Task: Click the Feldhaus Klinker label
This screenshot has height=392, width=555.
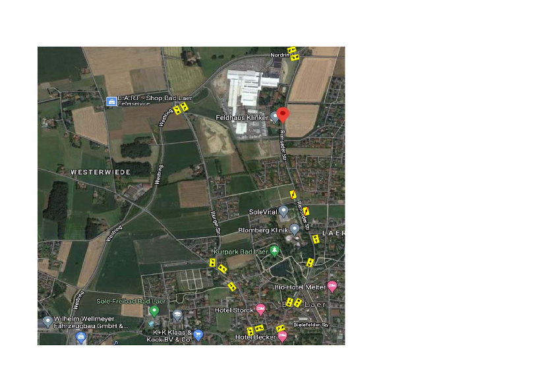Action: [242, 117]
